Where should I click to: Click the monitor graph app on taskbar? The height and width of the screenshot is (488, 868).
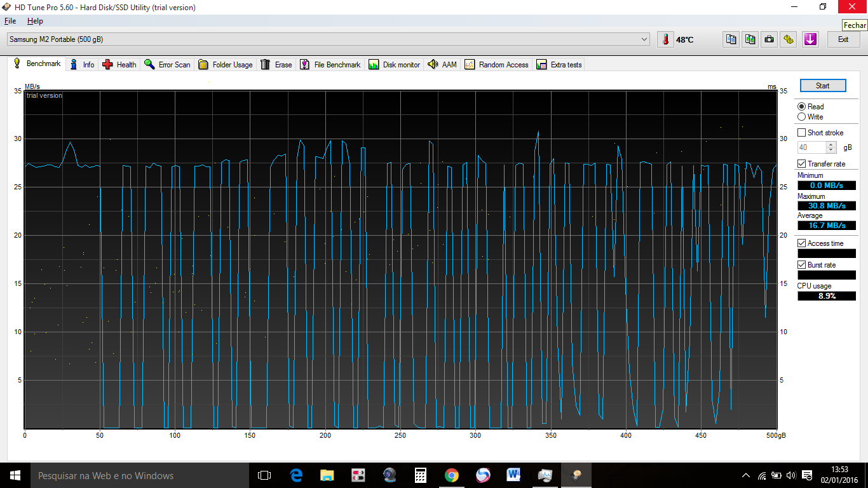click(x=545, y=475)
